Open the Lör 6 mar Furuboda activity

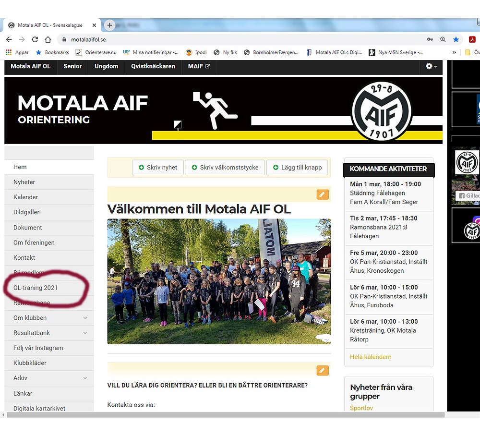[x=389, y=296]
